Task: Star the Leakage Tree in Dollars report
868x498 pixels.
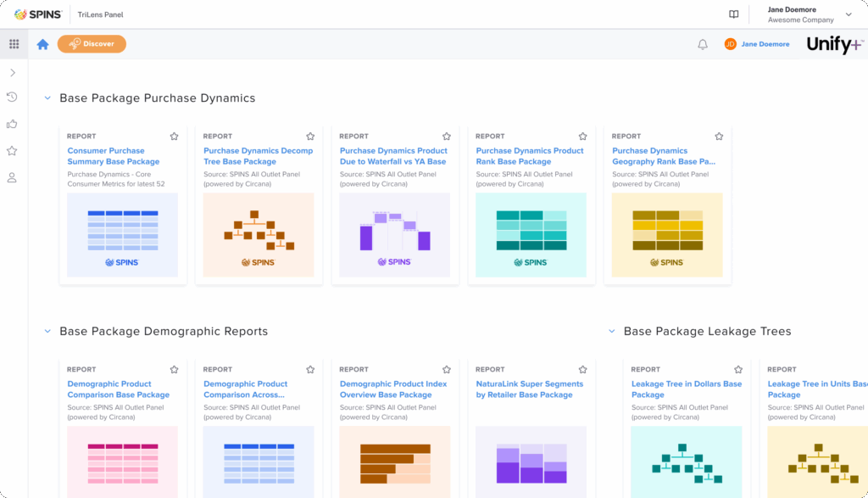Action: click(738, 369)
